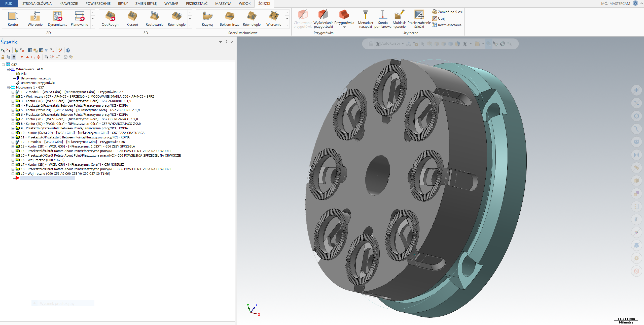This screenshot has height=325, width=644.
Task: Select the Planowanie facing toolpath
Action: pos(79,19)
